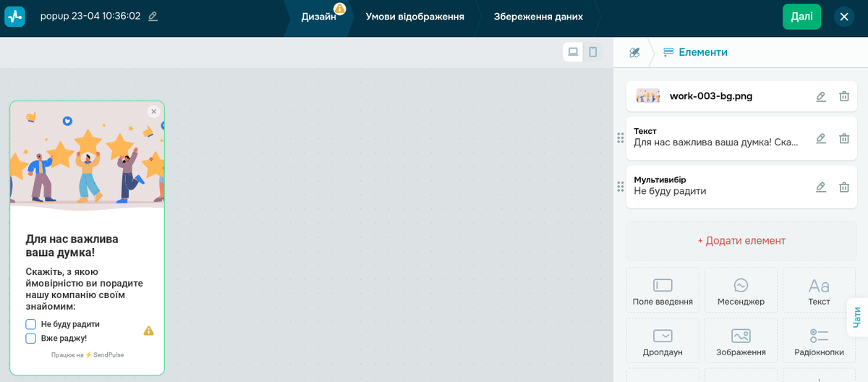Add a Текст element tile
This screenshot has height=382, width=868.
[819, 290]
